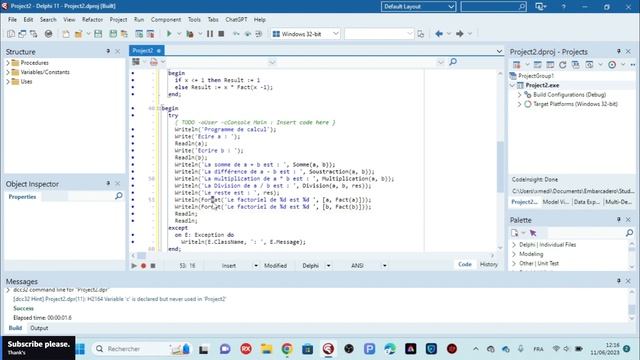Click the Save file toolbar icon
Image resolution: width=640 pixels, height=360 pixels.
98,34
